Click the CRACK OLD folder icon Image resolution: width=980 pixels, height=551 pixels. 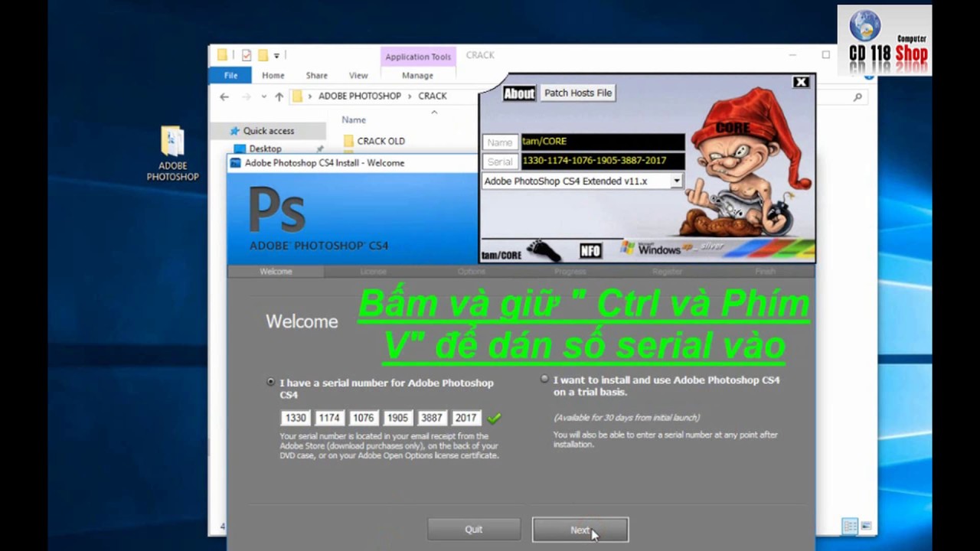pos(349,141)
